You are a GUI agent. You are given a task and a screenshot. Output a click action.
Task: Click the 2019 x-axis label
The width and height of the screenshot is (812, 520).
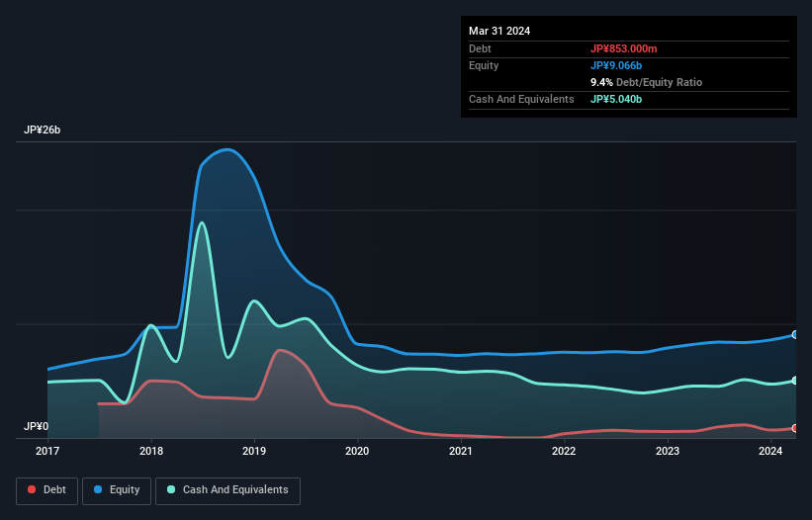254,451
